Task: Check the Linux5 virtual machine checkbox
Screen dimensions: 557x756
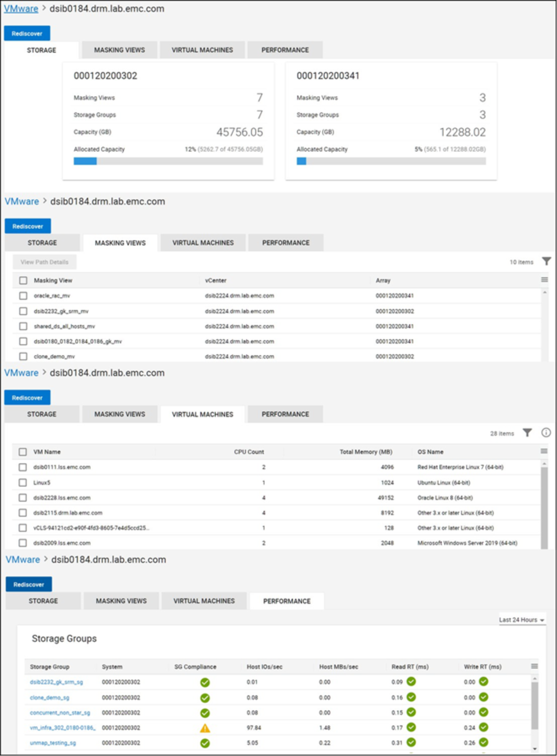Action: 23,482
